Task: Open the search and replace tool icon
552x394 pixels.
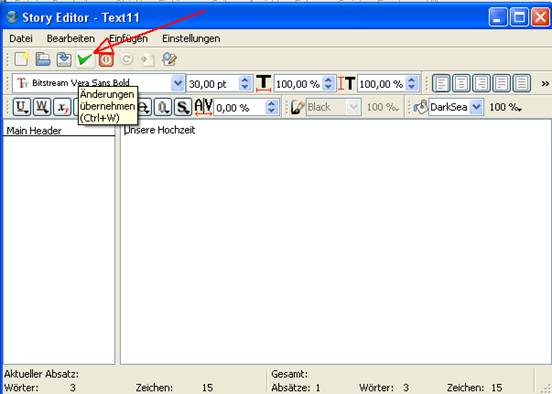Action: click(169, 59)
